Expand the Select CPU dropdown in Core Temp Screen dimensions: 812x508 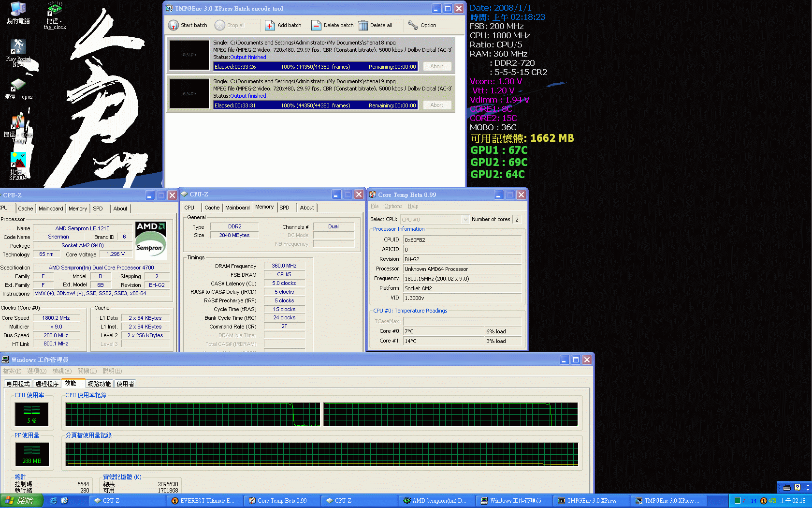coord(465,220)
